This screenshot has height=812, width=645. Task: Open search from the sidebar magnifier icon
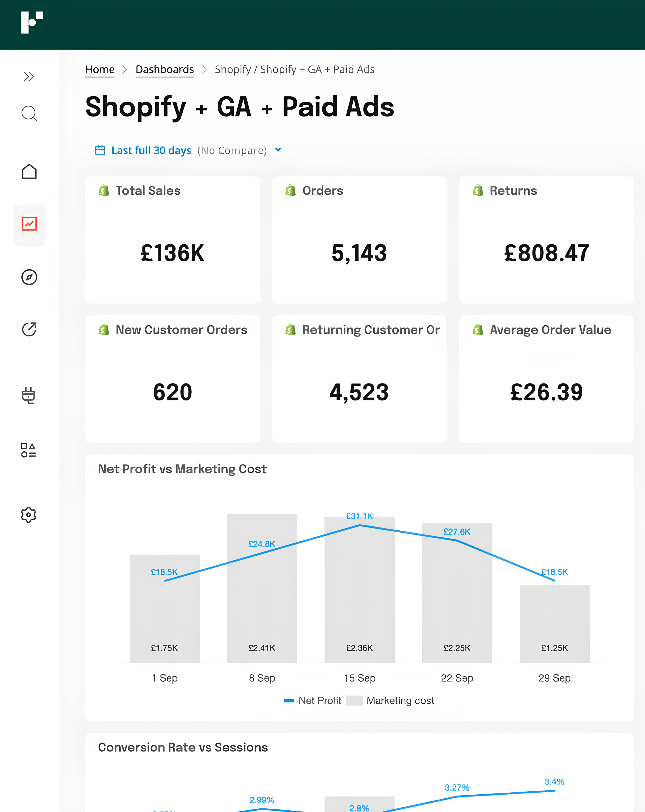click(x=29, y=113)
